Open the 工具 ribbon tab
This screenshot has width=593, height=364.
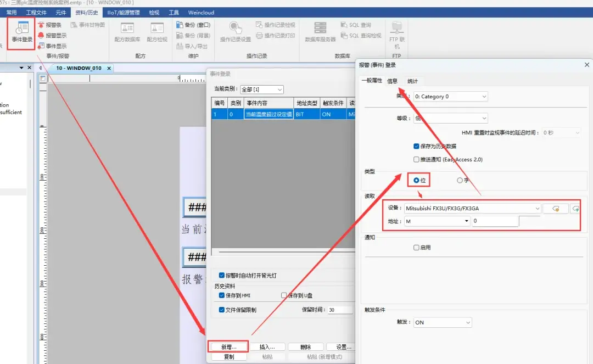[174, 13]
